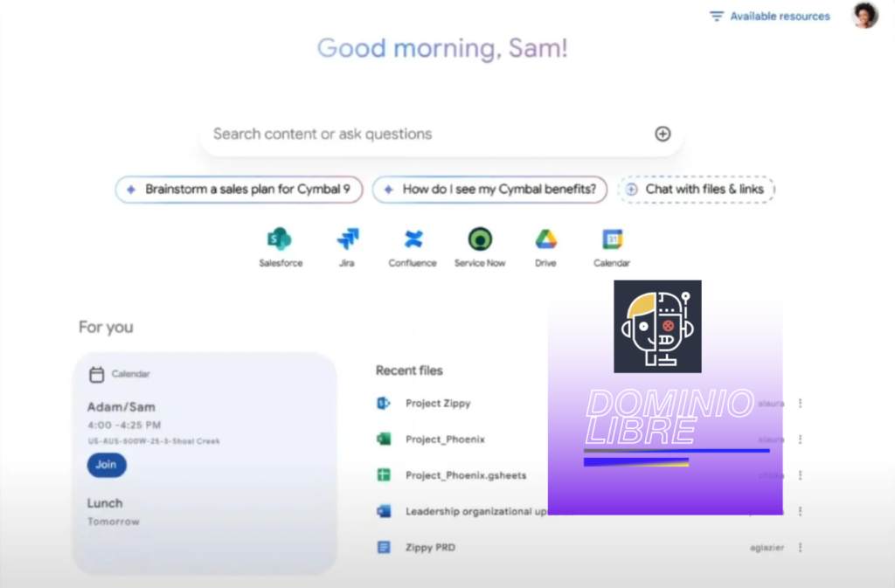Screen dimensions: 895x588
Task: Click the plus icon in search bar
Action: [x=663, y=134]
